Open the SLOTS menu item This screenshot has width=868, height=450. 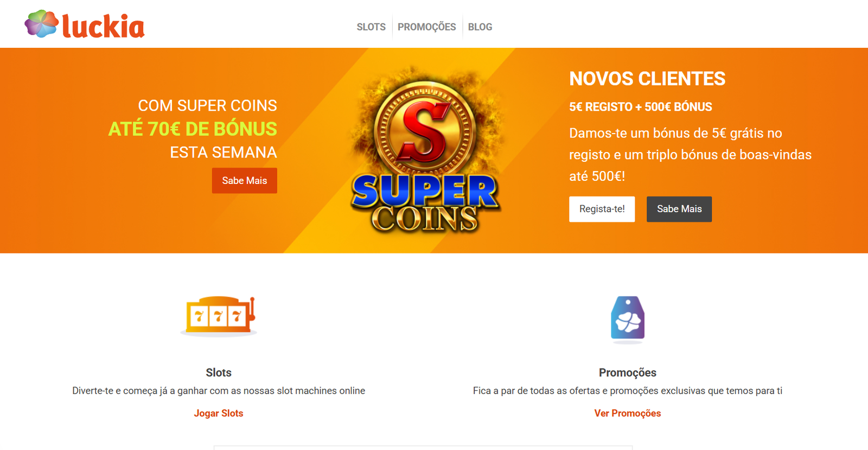point(371,27)
